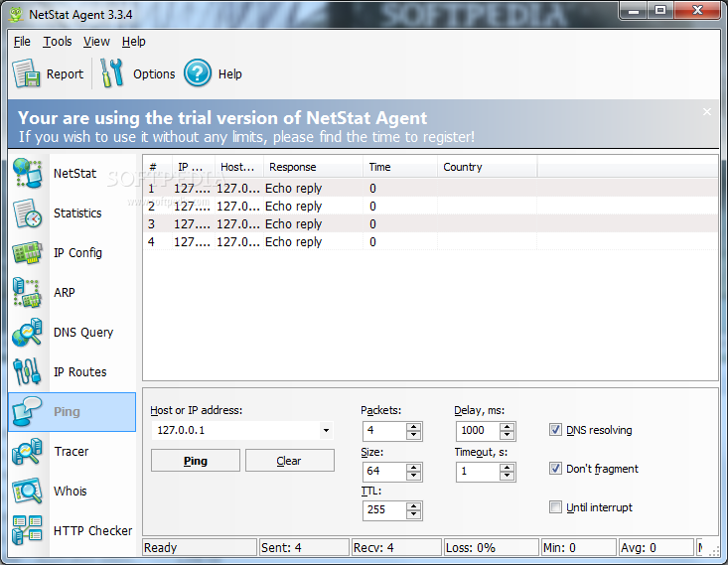728x565 pixels.
Task: Open the Help menu
Action: tap(134, 42)
